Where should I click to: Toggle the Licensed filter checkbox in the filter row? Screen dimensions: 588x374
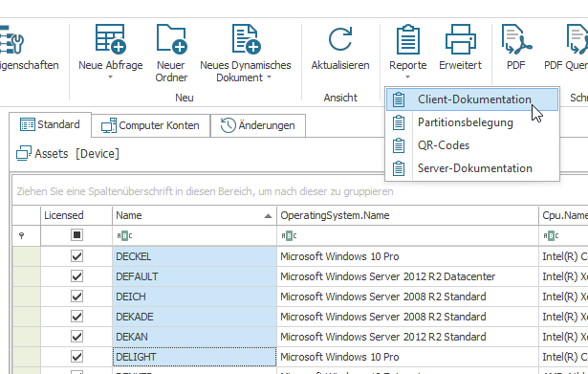(76, 235)
